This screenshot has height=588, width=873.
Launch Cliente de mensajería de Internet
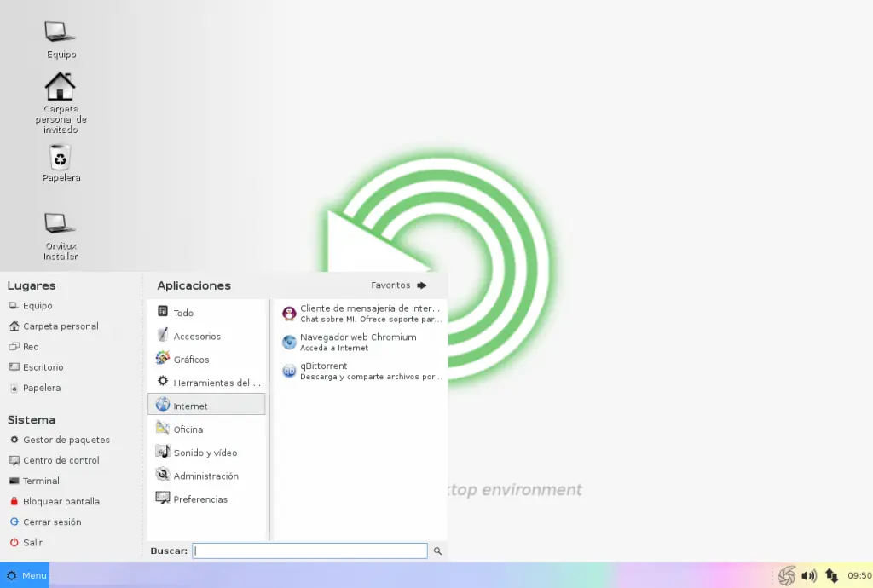361,314
